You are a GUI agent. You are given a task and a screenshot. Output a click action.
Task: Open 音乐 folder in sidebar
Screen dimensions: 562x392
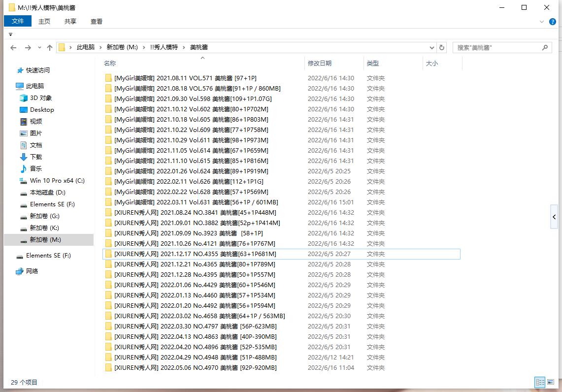(36, 169)
